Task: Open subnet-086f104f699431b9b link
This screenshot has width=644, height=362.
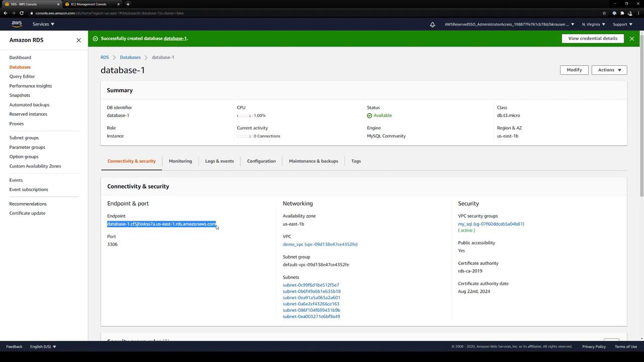Action: click(x=311, y=310)
